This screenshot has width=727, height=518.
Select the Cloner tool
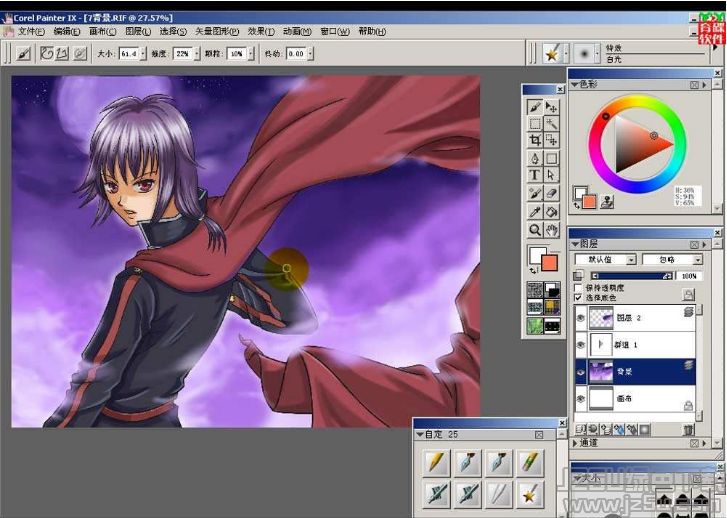click(535, 193)
